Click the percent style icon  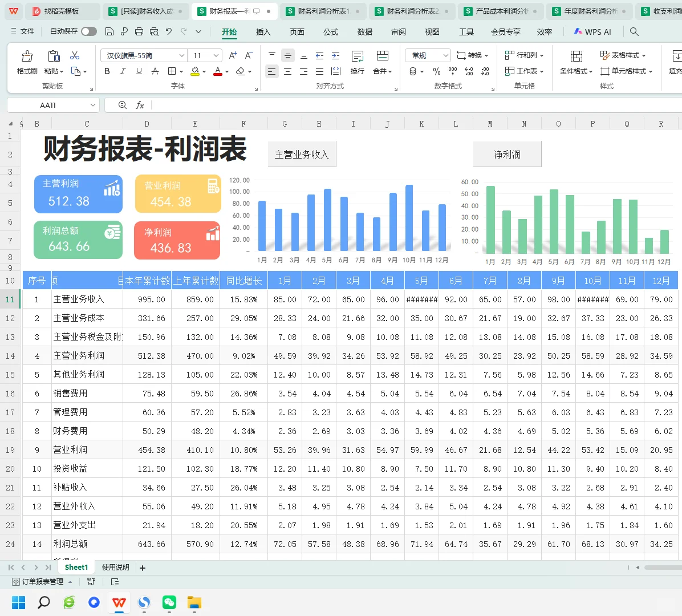[437, 71]
